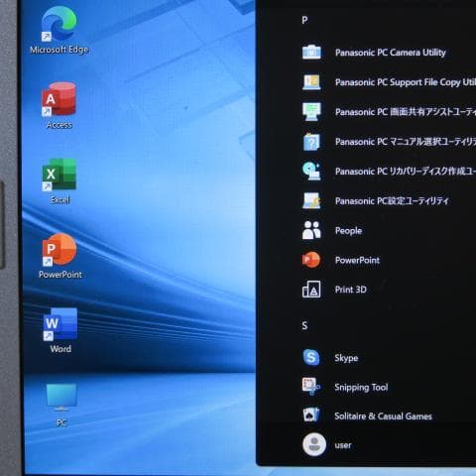Open the S letter group header

point(304,326)
